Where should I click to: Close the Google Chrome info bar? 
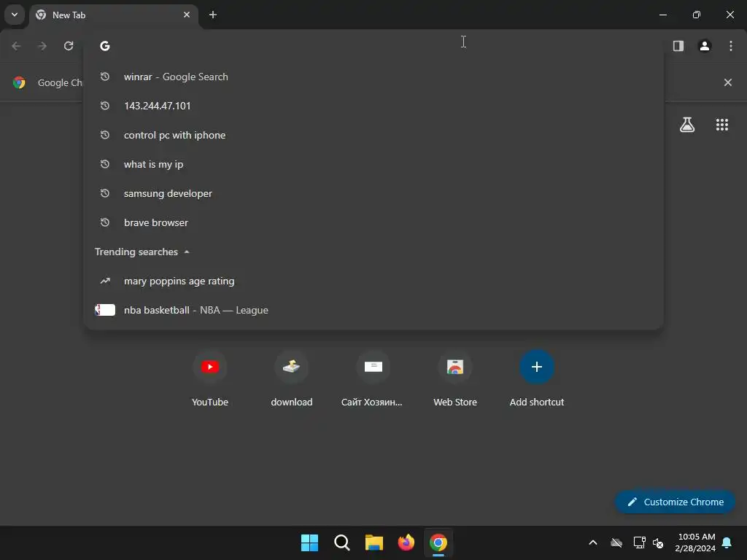point(727,82)
